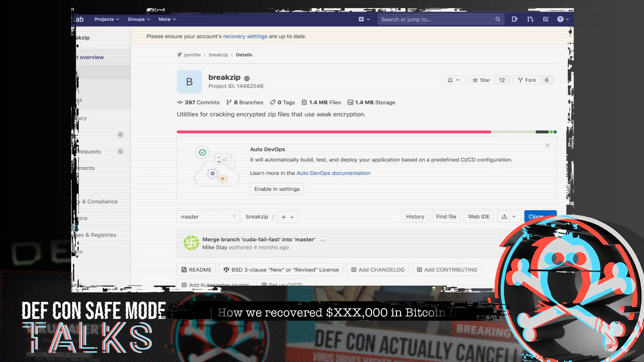Open the master branch selector
This screenshot has width=644, height=362.
[x=208, y=217]
